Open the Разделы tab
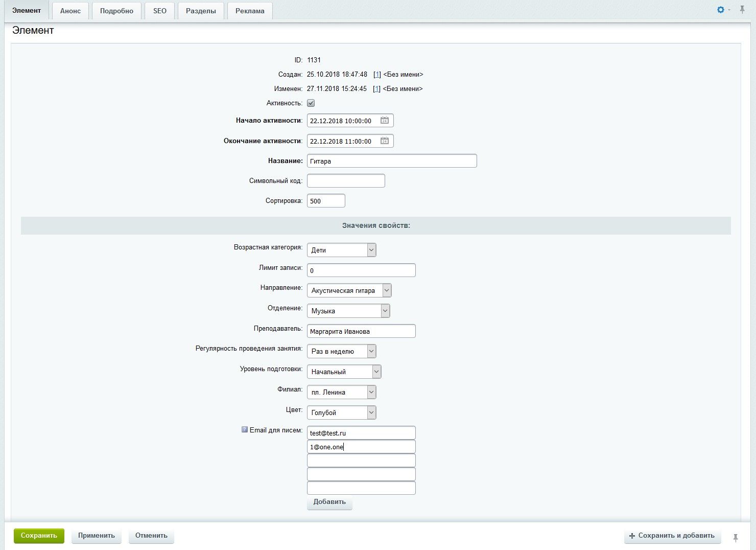The image size is (756, 550). [201, 11]
